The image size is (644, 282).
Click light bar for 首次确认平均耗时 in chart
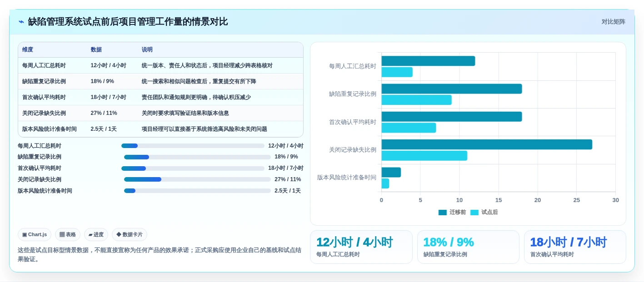point(409,128)
